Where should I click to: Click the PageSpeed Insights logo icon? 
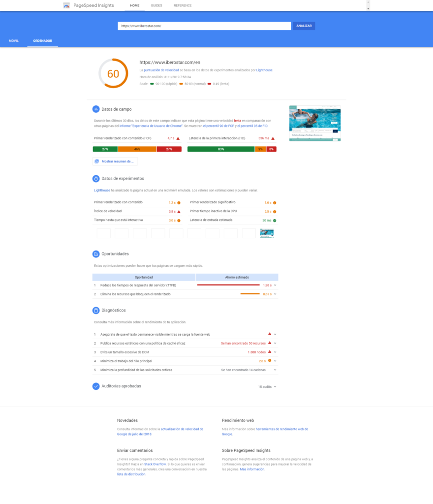[x=66, y=5]
